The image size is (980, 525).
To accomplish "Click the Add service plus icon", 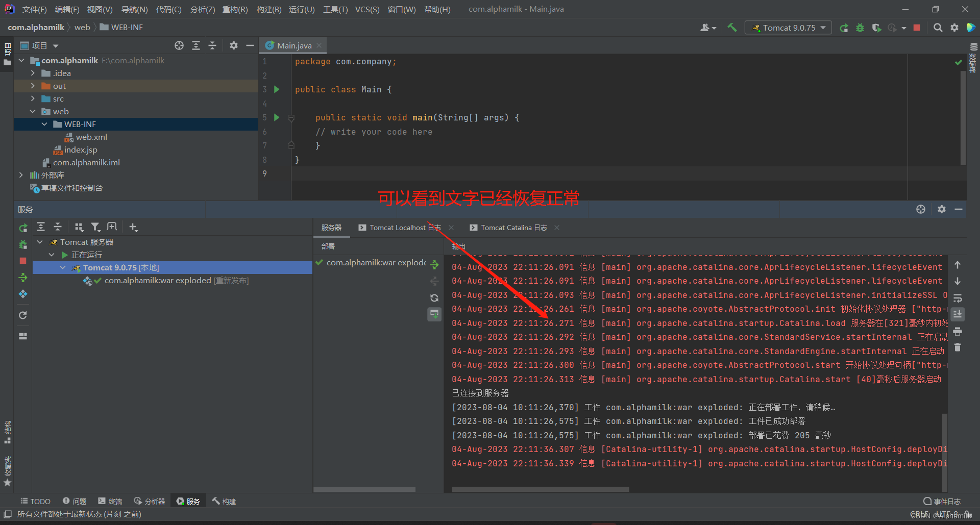I will tap(133, 227).
